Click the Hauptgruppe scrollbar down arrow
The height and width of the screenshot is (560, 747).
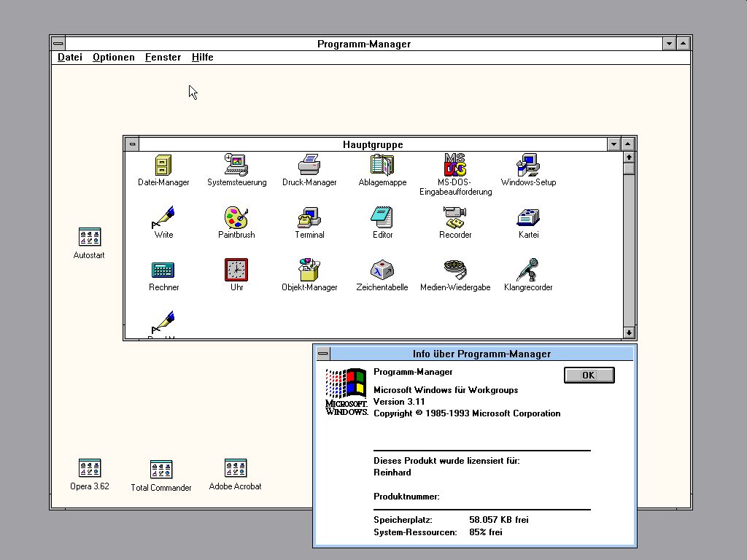pyautogui.click(x=629, y=332)
